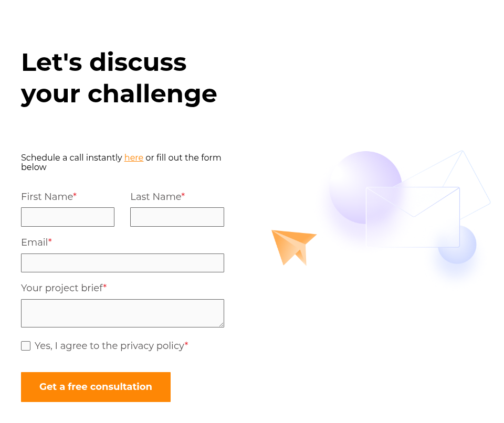The image size is (504, 423).
Task: Select the Email input field
Action: (122, 263)
